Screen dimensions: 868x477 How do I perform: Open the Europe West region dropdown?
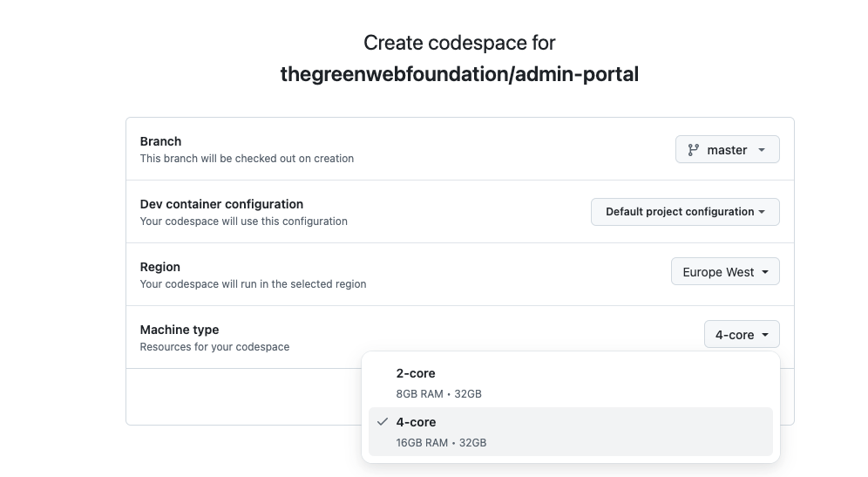click(x=725, y=271)
